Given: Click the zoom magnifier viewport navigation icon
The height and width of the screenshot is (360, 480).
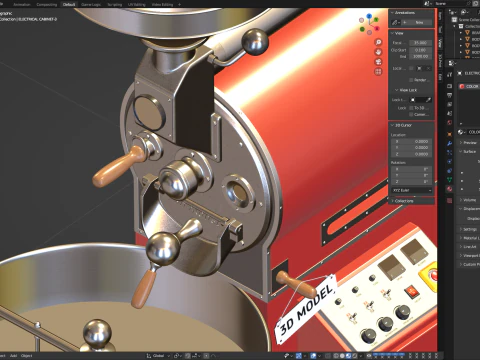Looking at the screenshot, I should [x=378, y=42].
